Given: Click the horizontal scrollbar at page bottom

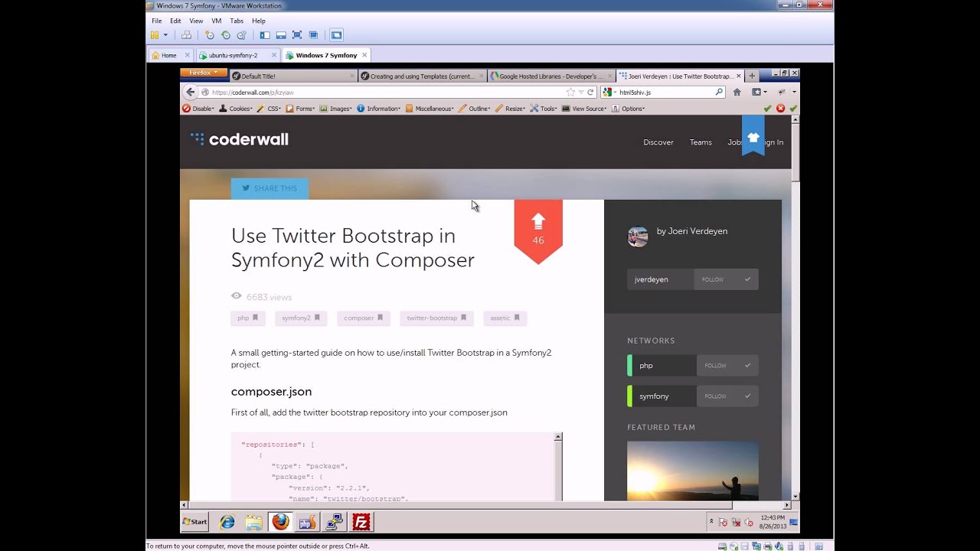Looking at the screenshot, I should (459, 505).
